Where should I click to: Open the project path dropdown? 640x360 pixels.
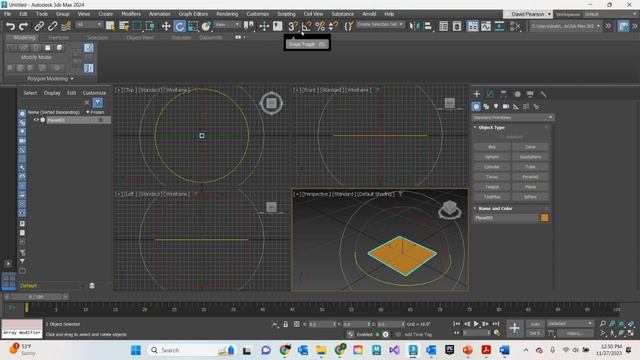[x=566, y=26]
